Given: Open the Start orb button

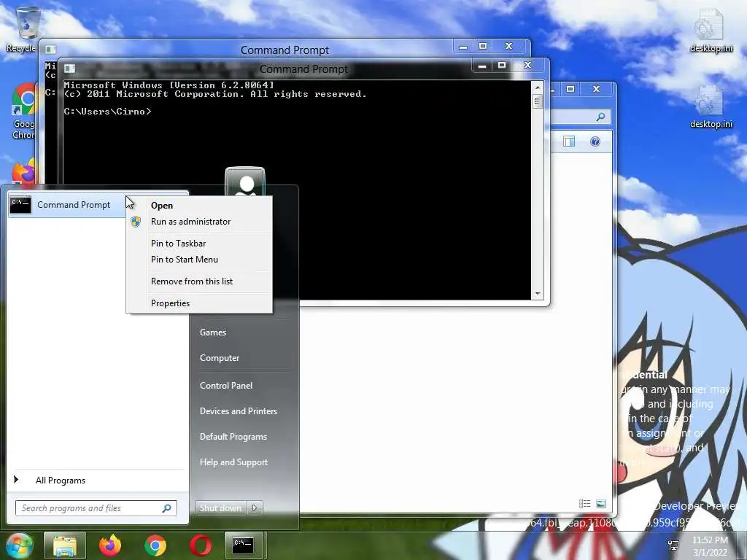Looking at the screenshot, I should tap(18, 546).
